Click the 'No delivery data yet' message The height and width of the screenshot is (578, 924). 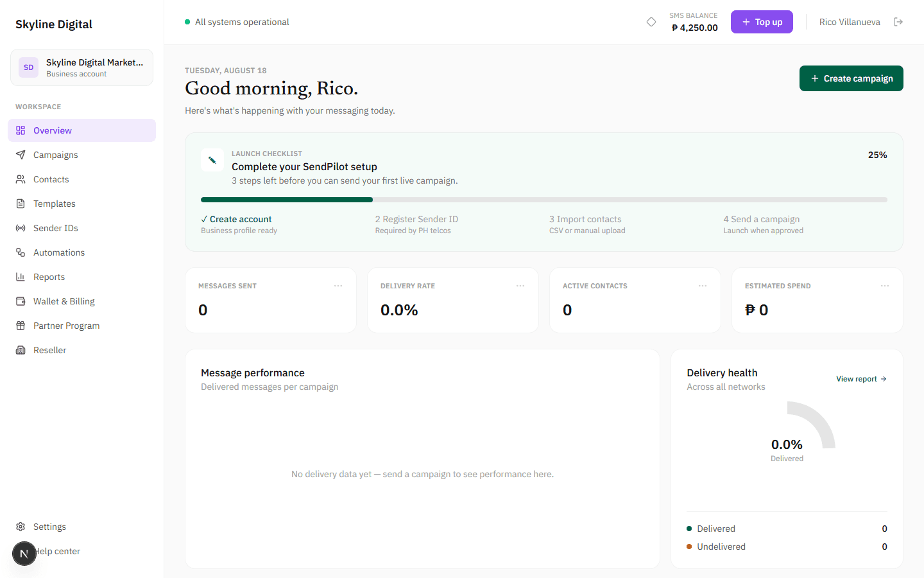pos(422,474)
